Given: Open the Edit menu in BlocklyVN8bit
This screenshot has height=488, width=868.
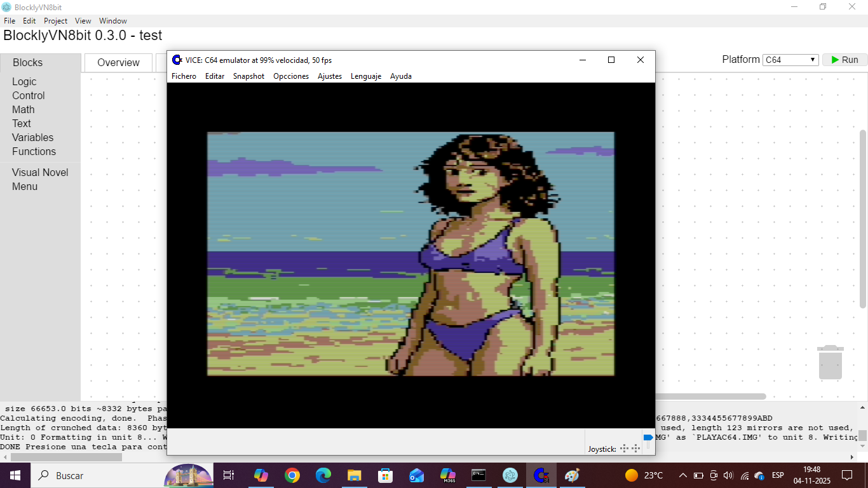Looking at the screenshot, I should (29, 21).
